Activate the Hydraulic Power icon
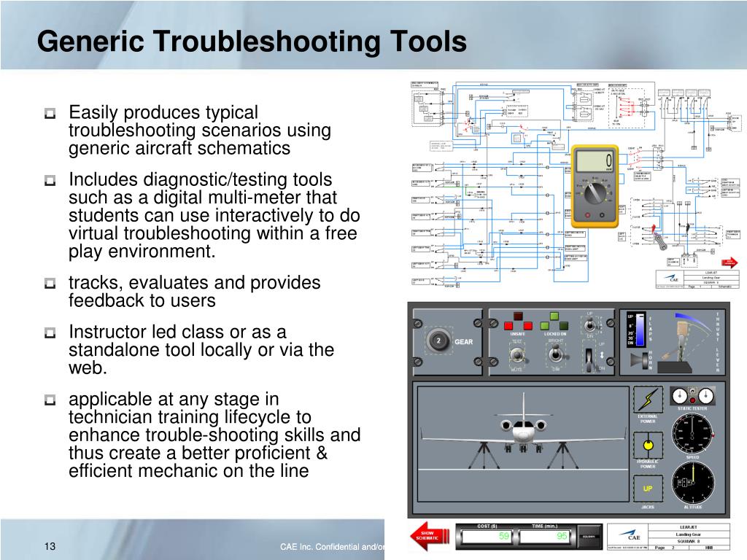The height and width of the screenshot is (560, 747). coord(648,446)
